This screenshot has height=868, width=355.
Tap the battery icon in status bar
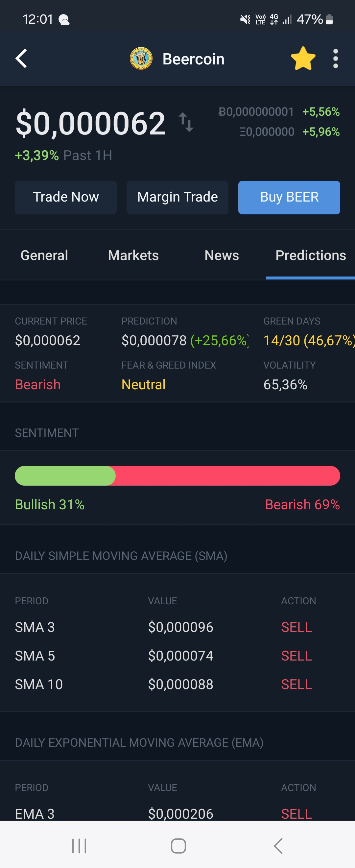[x=329, y=19]
